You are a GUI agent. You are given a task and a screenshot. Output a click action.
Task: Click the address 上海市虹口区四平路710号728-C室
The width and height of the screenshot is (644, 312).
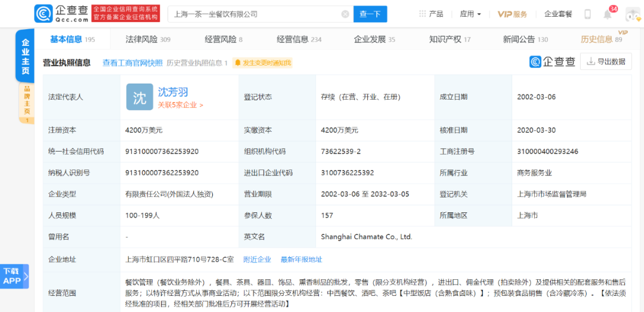click(179, 260)
